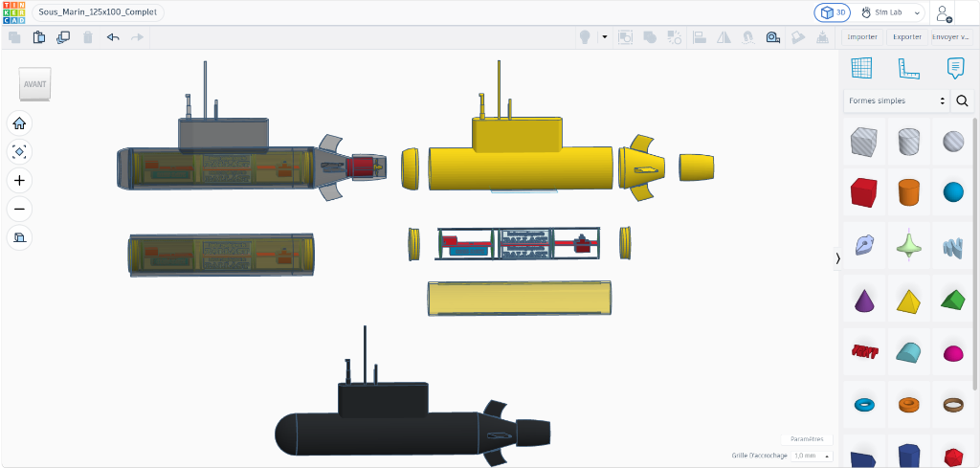Undo the last action
Viewport: 980px width, 468px height.
[113, 37]
